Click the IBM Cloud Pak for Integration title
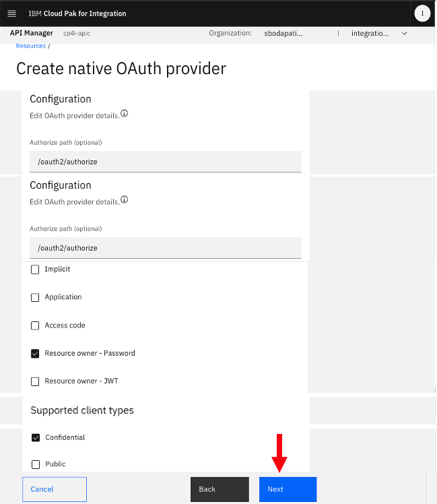Screen dimensions: 437x504 pos(77,13)
